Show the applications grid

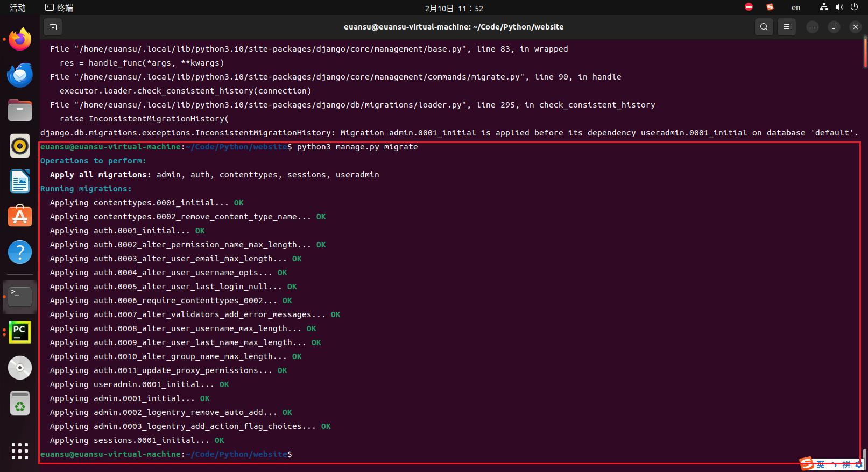click(x=20, y=450)
